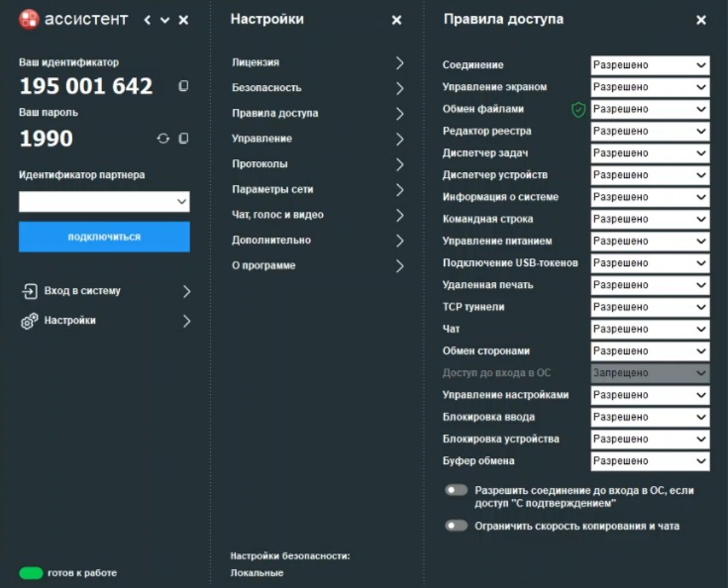
Task: Click the down chevron in Ассистент header
Action: 164,20
